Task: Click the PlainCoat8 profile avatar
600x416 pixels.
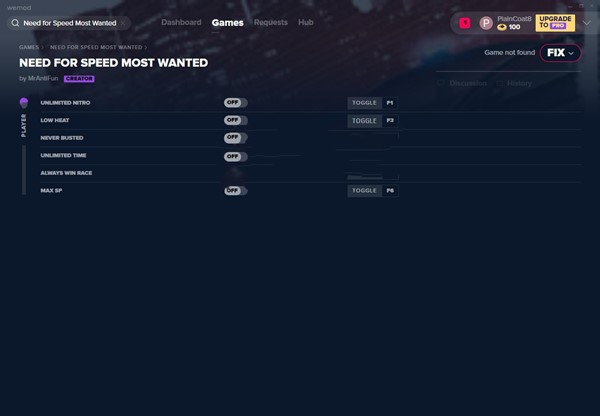Action: pos(486,22)
